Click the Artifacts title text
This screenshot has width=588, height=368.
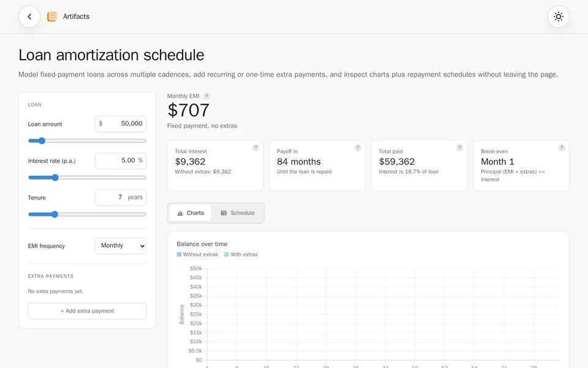coord(76,17)
